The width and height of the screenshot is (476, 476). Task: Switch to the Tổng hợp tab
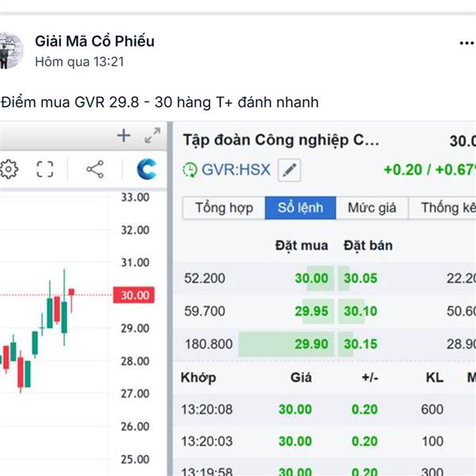(x=224, y=208)
